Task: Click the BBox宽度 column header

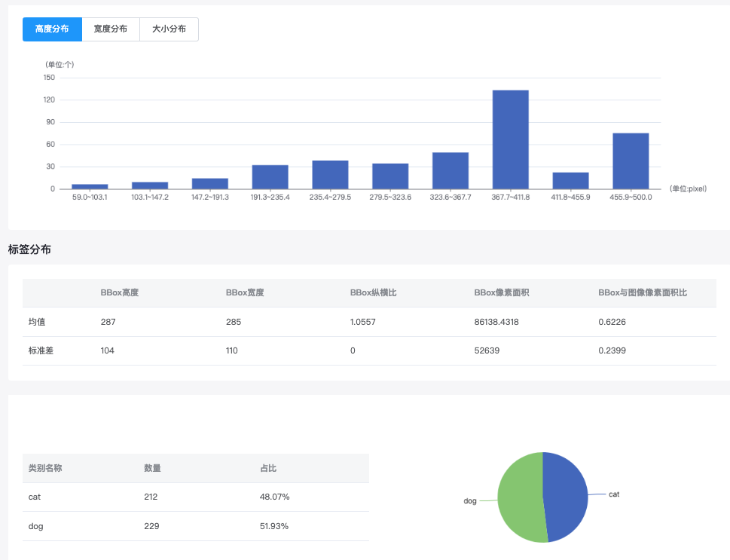Action: (x=245, y=292)
